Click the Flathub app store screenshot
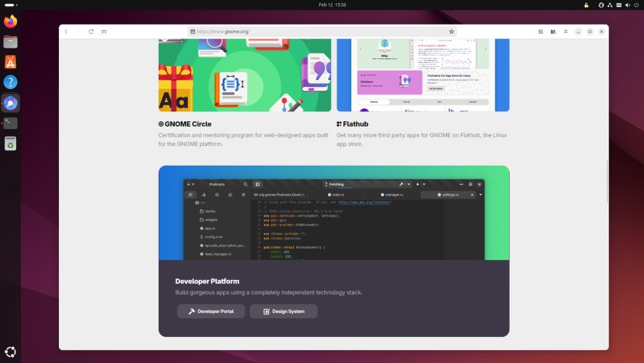Image resolution: width=644 pixels, height=363 pixels. pyautogui.click(x=422, y=75)
